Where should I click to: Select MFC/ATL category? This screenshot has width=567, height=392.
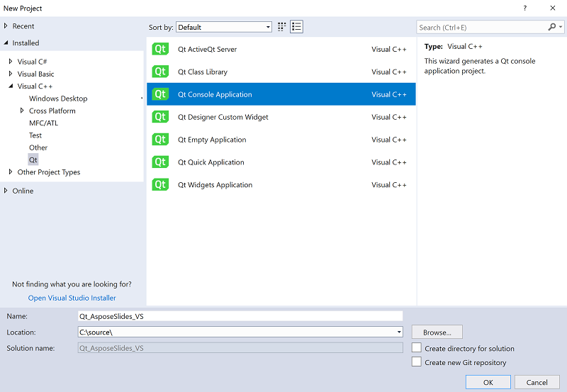[43, 123]
